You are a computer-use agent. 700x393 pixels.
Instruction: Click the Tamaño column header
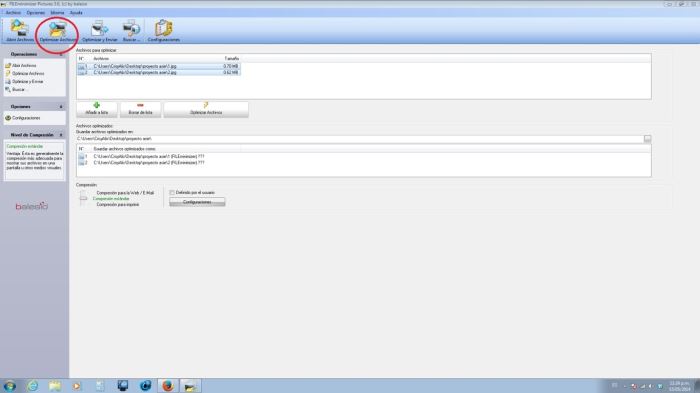click(231, 59)
